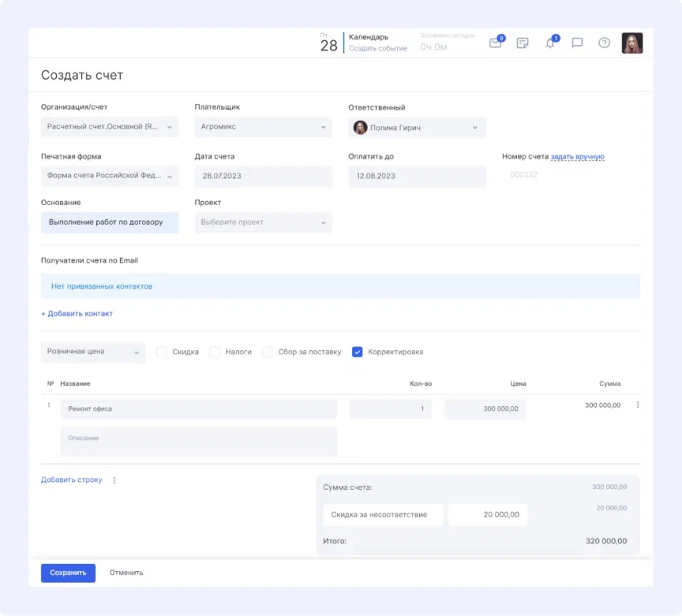Click the Сохранить button

click(68, 573)
